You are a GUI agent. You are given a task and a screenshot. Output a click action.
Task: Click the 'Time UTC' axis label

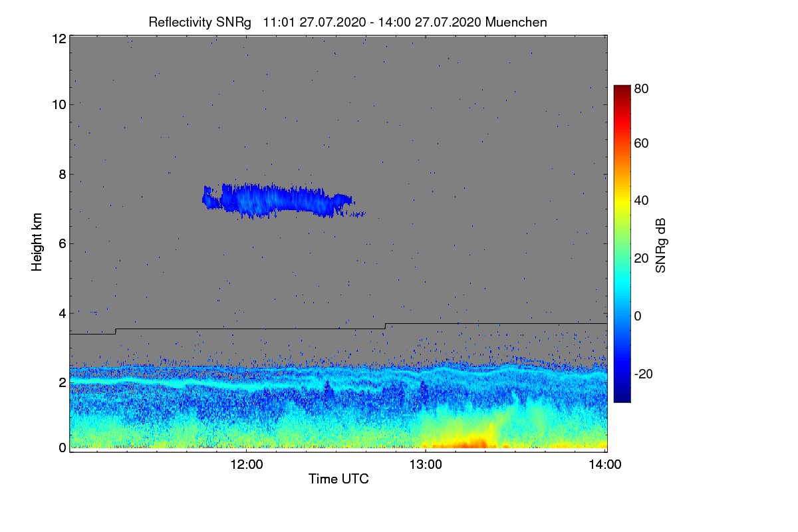coord(338,479)
